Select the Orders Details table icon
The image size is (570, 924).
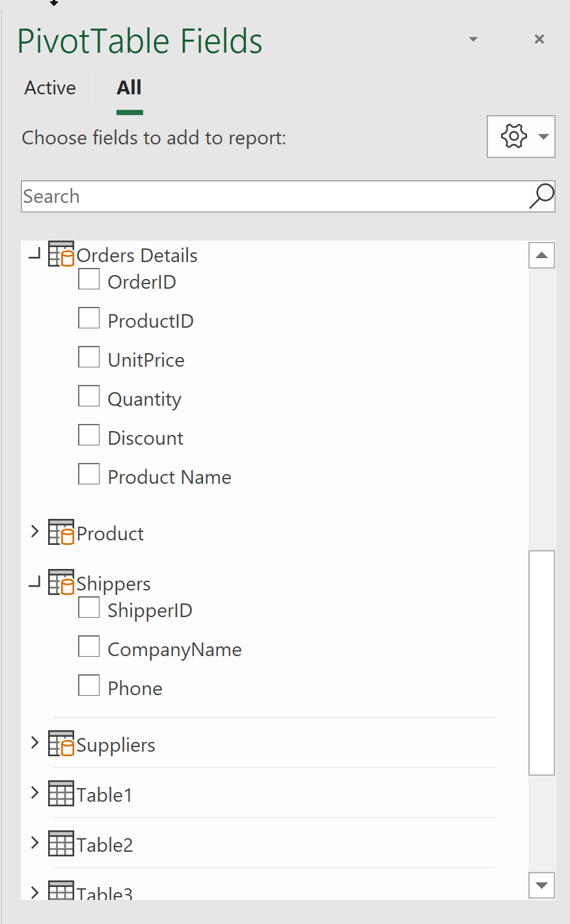(x=61, y=254)
